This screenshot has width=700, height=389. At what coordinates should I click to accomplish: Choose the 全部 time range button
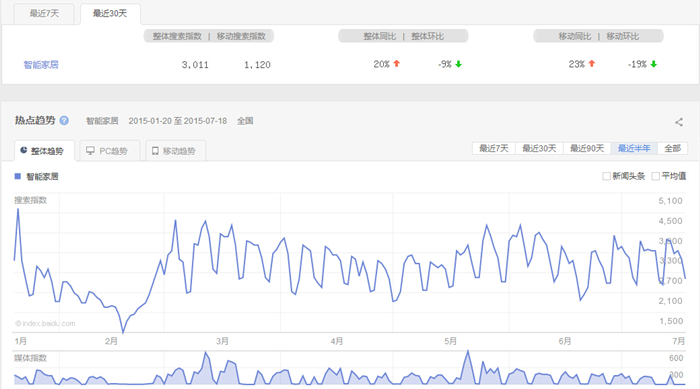(672, 148)
